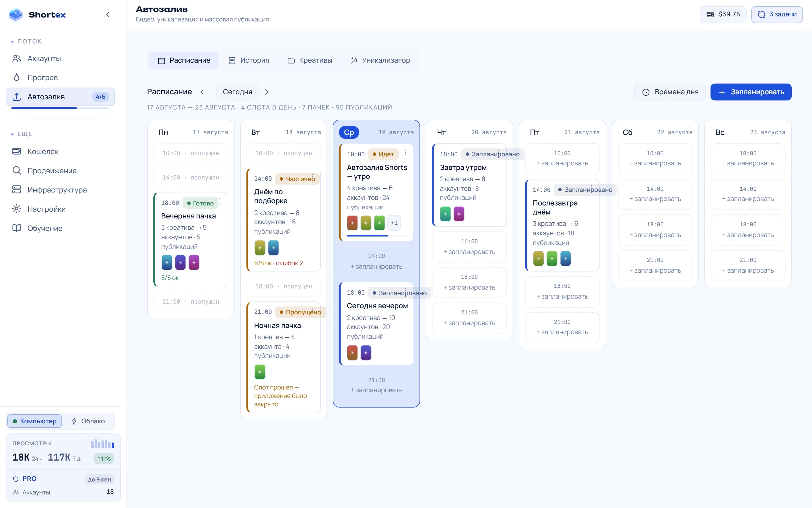Click the $39,75 balance button
The image size is (812, 508).
[723, 14]
